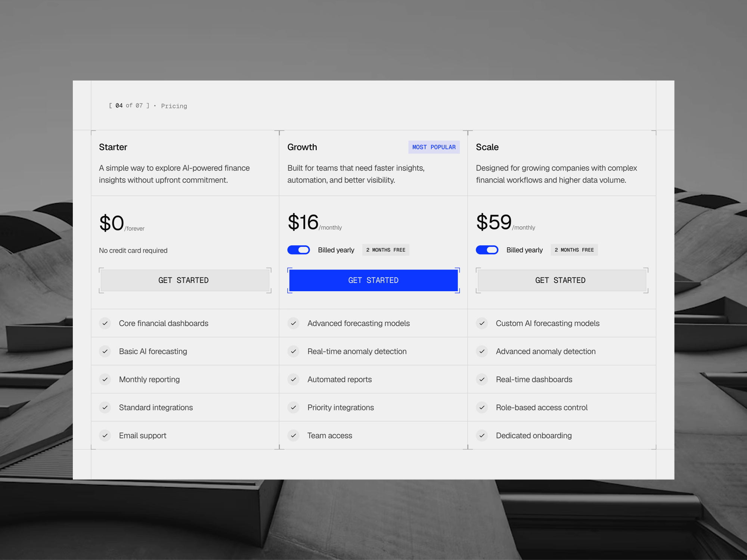747x560 pixels.
Task: Click No credit card required text
Action: [133, 251]
